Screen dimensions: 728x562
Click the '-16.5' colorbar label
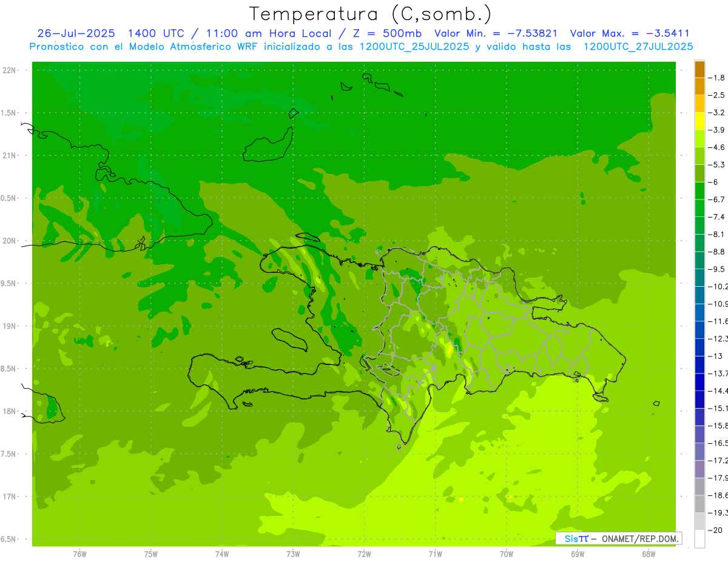pos(718,443)
